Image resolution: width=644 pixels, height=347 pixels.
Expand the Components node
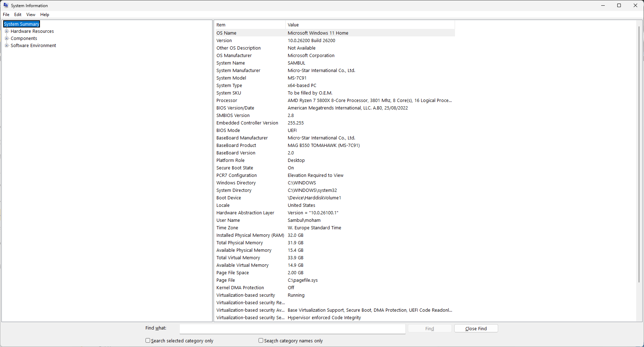[6, 39]
